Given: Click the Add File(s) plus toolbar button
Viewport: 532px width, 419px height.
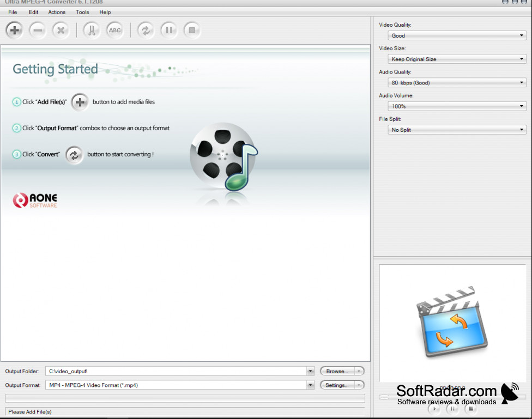Looking at the screenshot, I should pos(14,30).
